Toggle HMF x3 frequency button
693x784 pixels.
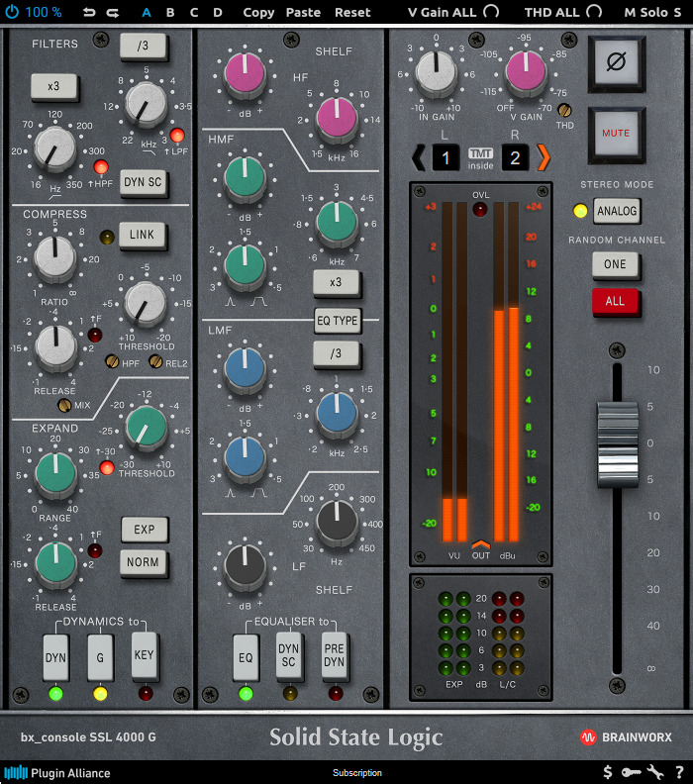pos(336,282)
